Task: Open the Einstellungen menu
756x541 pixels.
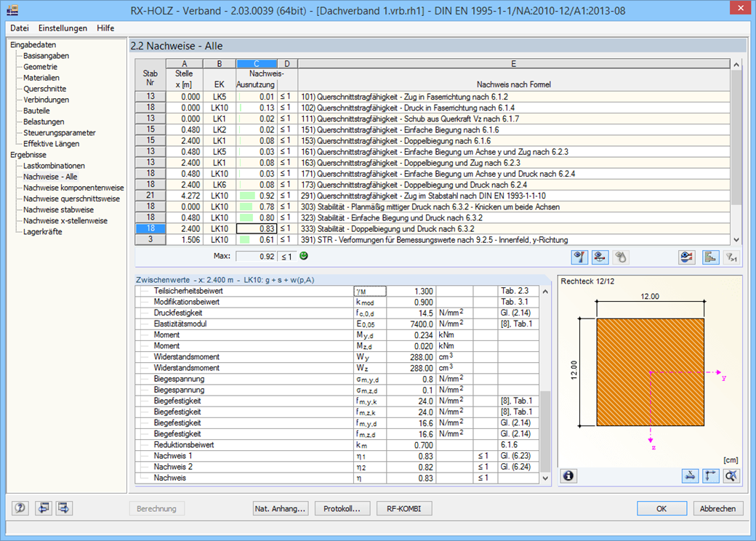Action: pyautogui.click(x=63, y=28)
